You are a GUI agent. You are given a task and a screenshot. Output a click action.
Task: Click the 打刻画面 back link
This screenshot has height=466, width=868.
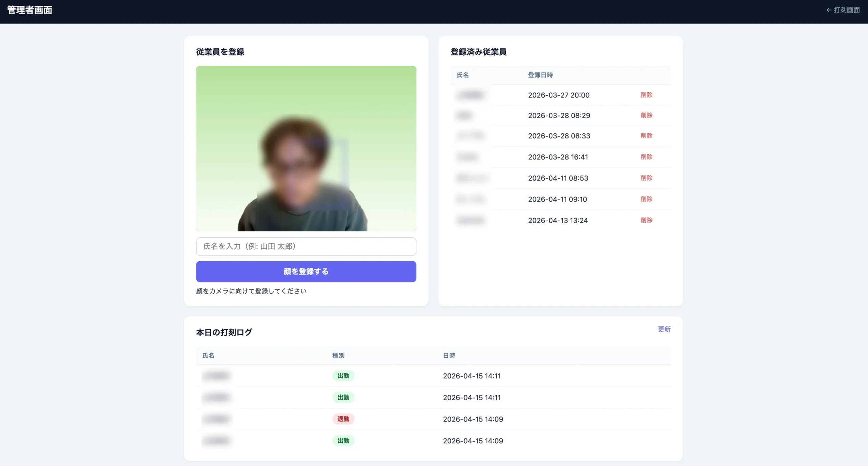tap(843, 10)
